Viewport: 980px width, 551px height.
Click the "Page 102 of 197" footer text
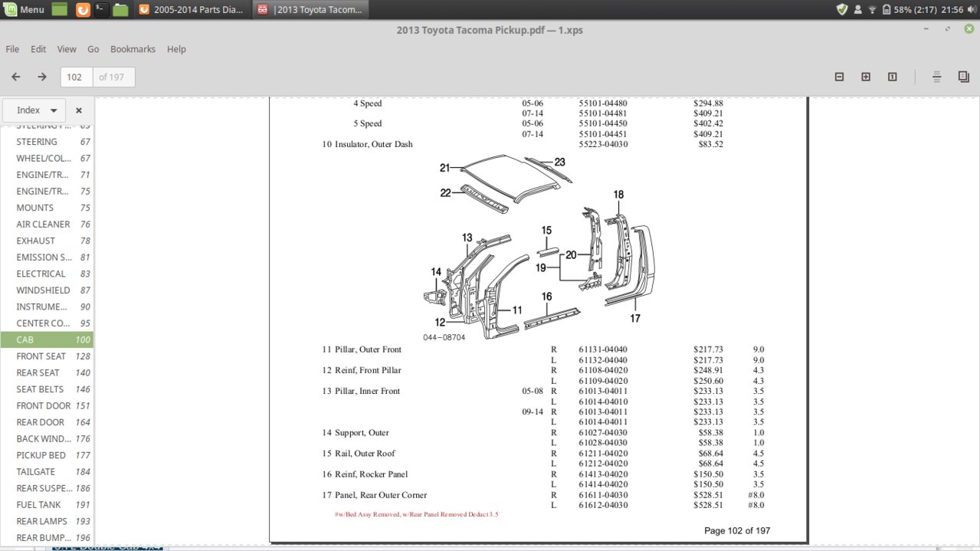[737, 530]
